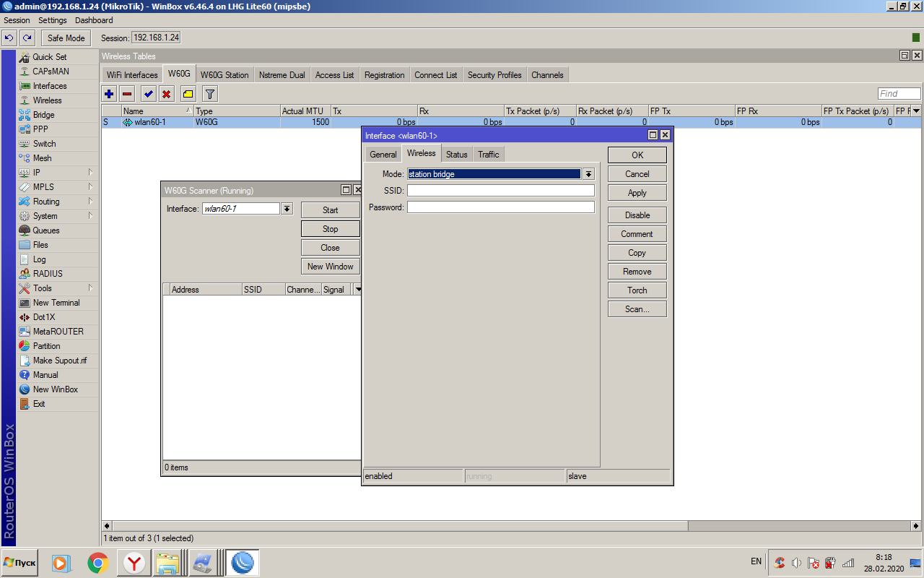Click the blue checkmark Enable icon
This screenshot has width=924, height=578.
click(x=148, y=94)
